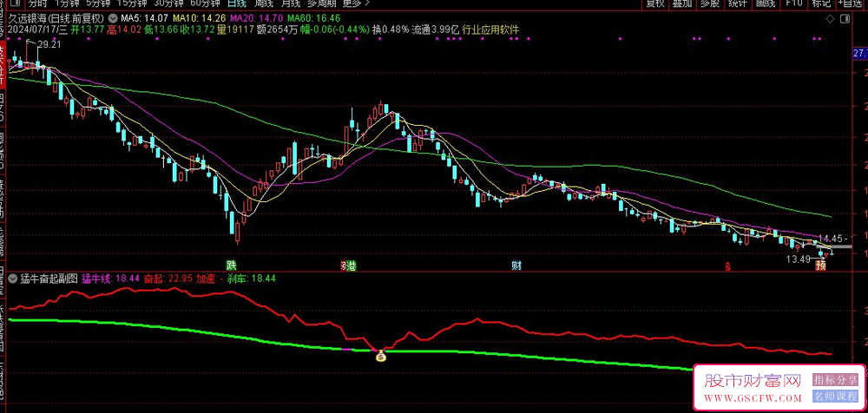
Task: Select the 1分钟 period tab
Action: (67, 3)
